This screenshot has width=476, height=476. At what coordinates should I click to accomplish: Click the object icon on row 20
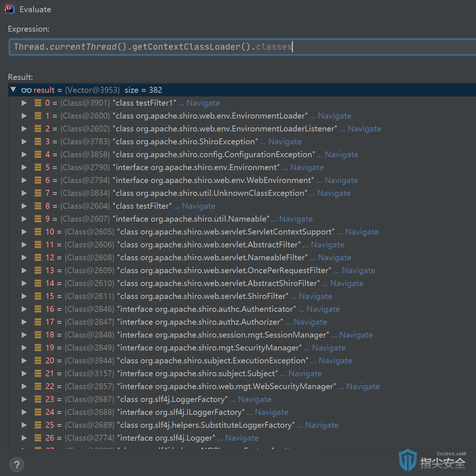(x=38, y=361)
